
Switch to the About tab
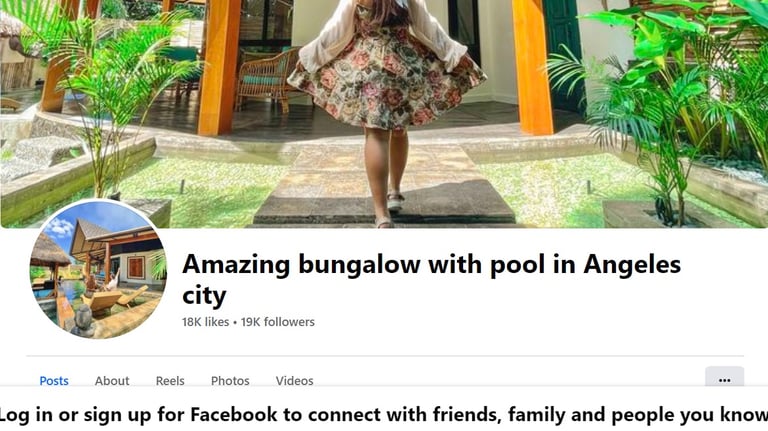click(112, 381)
